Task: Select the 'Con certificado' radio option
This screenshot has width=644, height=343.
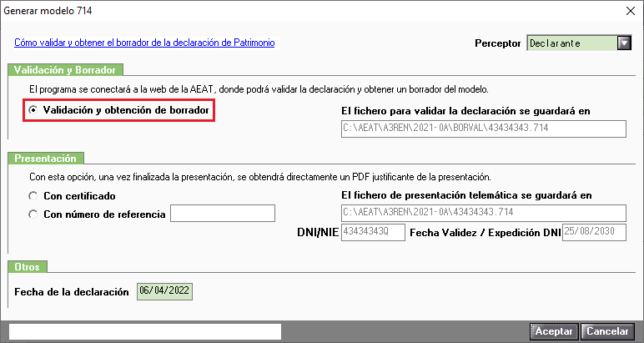Action: pos(33,196)
